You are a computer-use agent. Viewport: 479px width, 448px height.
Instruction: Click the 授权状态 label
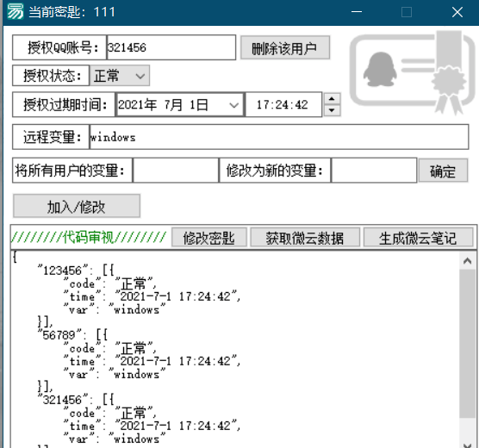[51, 76]
